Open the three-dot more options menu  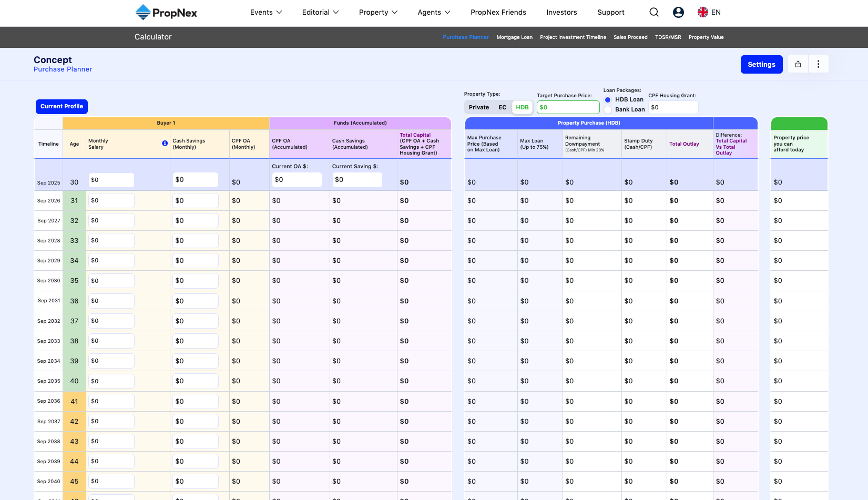(x=818, y=64)
